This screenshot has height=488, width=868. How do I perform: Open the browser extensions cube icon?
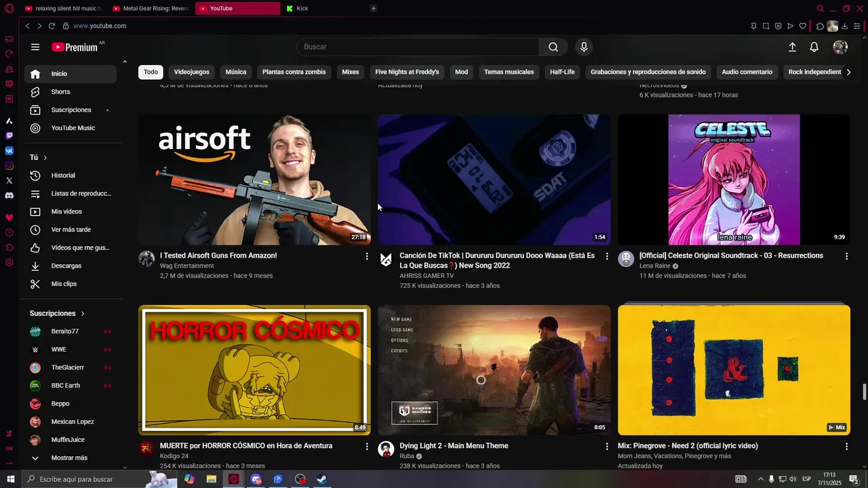point(820,26)
